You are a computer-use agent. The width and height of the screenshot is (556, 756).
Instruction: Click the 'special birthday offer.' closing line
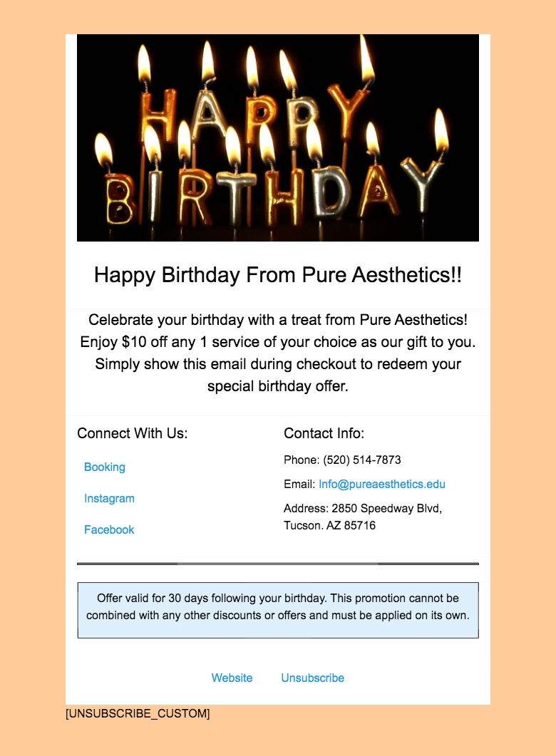click(x=278, y=387)
